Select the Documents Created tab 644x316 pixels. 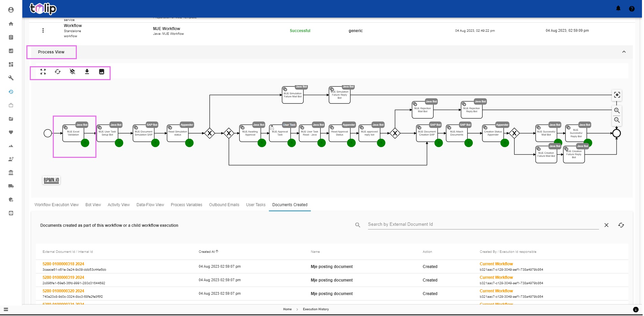290,205
